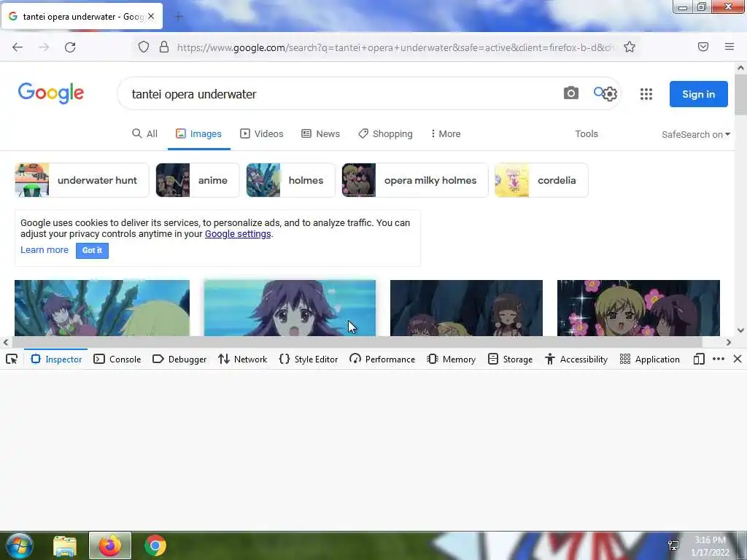Image resolution: width=747 pixels, height=560 pixels.
Task: Switch to the Videos tab
Action: click(x=262, y=134)
